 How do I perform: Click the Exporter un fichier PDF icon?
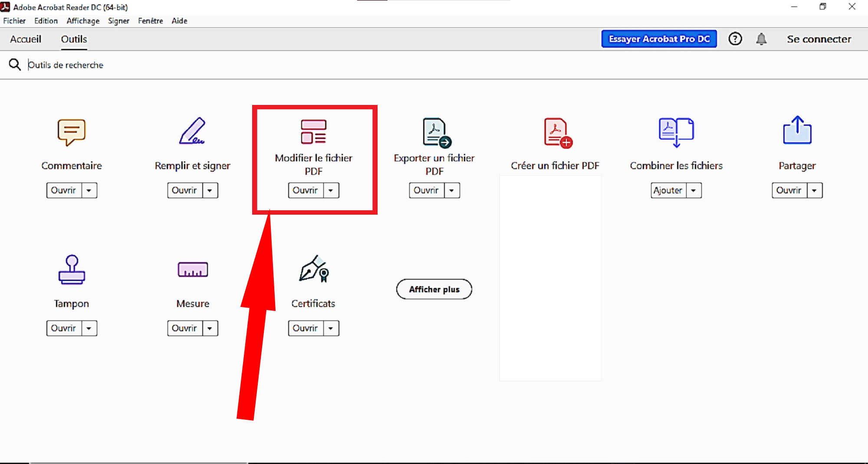(437, 133)
